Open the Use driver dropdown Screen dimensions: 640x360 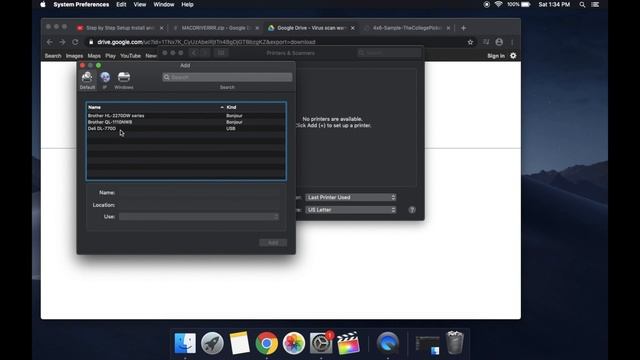[x=199, y=217]
